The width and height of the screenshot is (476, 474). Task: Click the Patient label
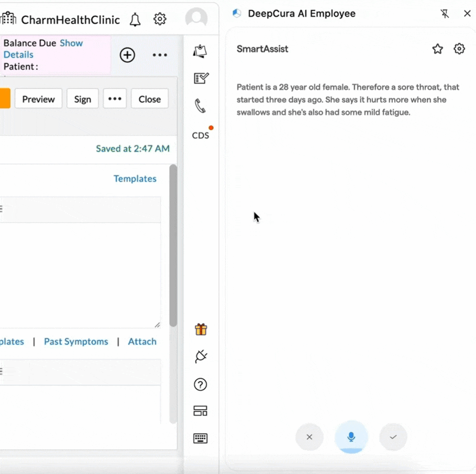[x=20, y=67]
